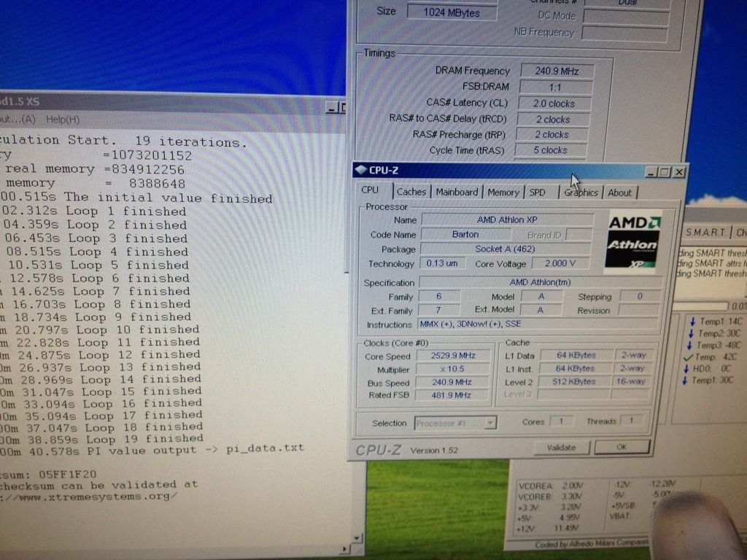This screenshot has height=560, width=747.
Task: Select the S.M.A.R.T. tab in the monitor window
Action: pyautogui.click(x=706, y=232)
